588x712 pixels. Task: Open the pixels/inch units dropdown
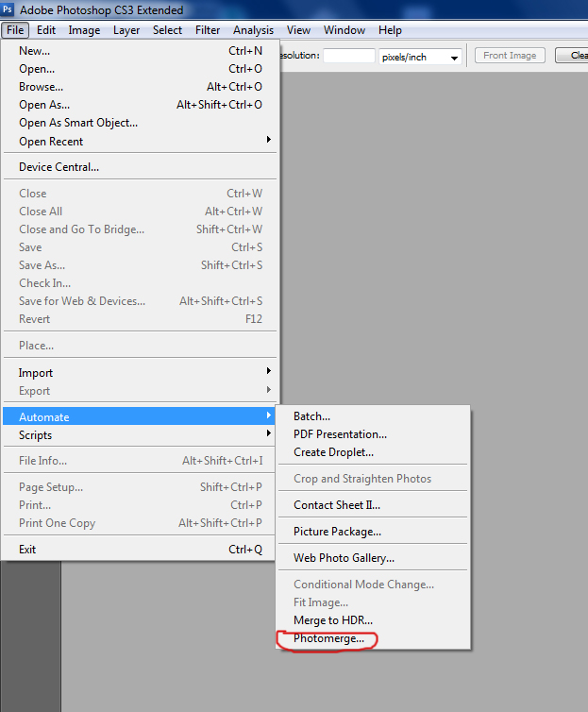(x=420, y=58)
